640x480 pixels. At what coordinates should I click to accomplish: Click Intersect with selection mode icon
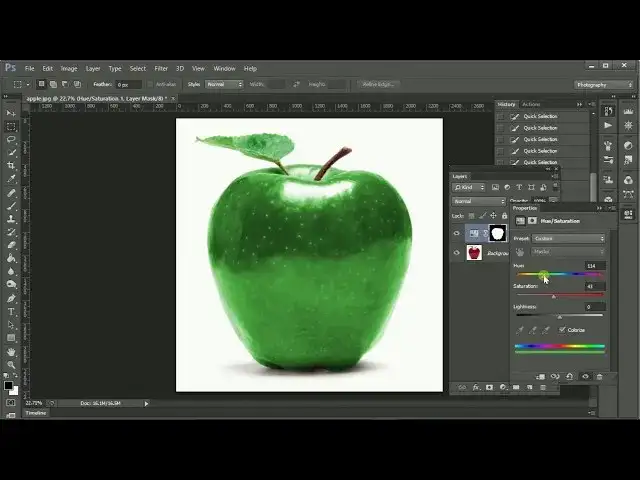(x=77, y=84)
